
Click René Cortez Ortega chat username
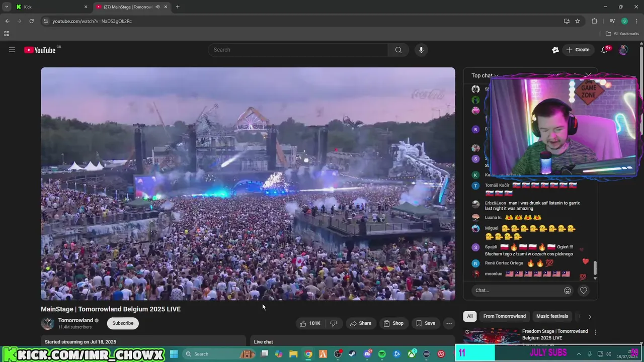pos(504,263)
